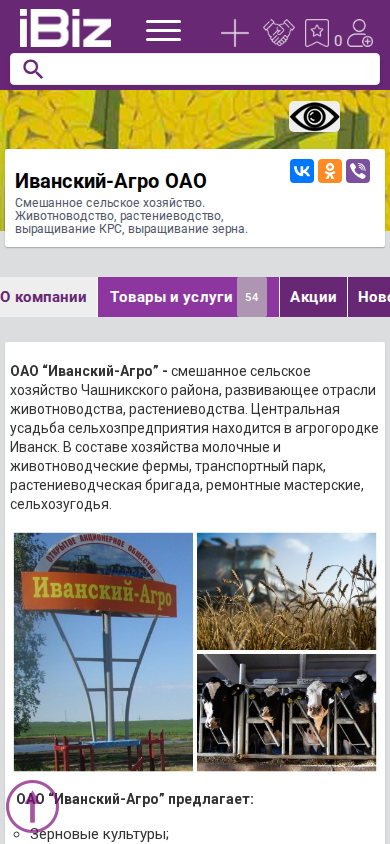This screenshot has width=390, height=844.
Task: Open the cows in barn photo
Action: 287,713
